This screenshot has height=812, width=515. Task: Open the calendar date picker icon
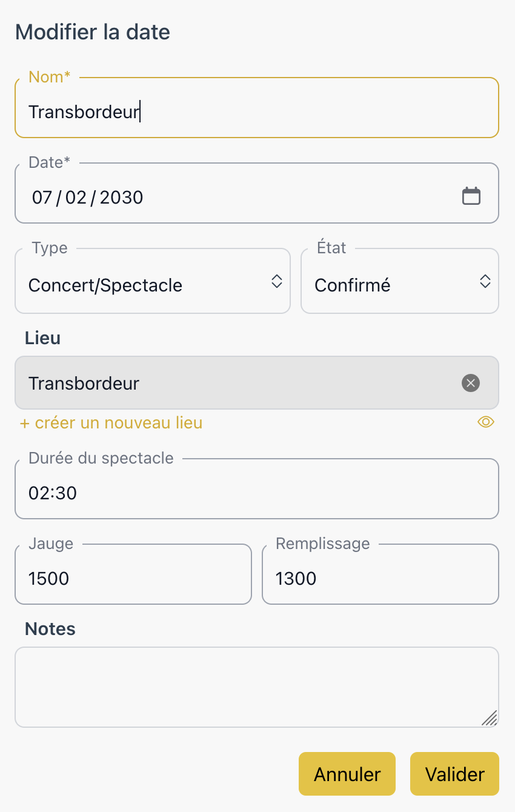click(471, 196)
